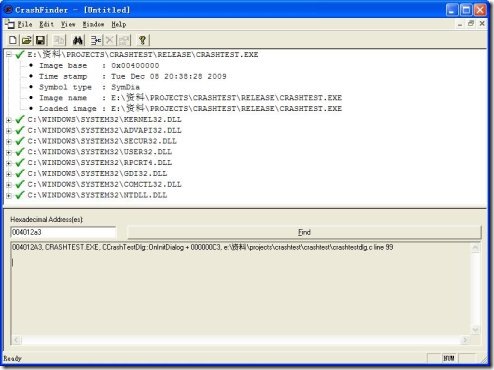494x370 pixels.
Task: Select E:\...\CRASHTEST.EXE root tree item
Action: (143, 54)
